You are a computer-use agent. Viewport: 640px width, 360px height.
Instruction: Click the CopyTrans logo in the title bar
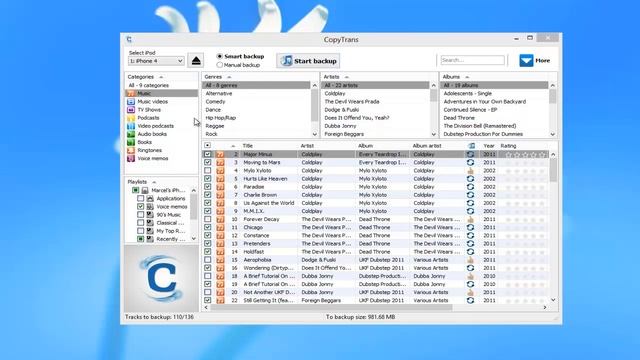129,39
